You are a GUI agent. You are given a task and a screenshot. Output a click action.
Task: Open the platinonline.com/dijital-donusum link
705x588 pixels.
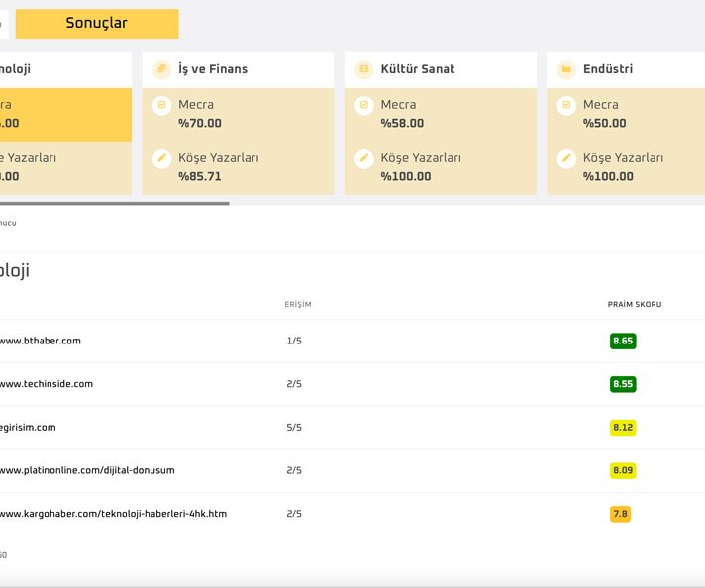[x=87, y=470]
